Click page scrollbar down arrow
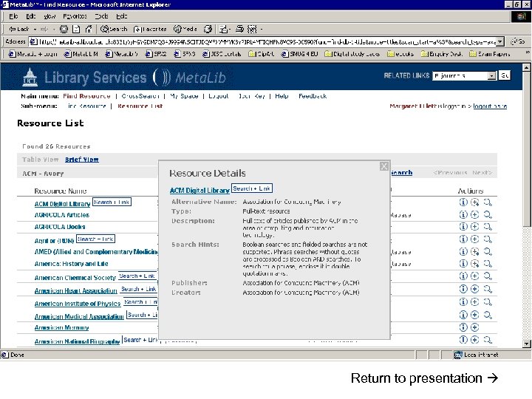 point(526,344)
